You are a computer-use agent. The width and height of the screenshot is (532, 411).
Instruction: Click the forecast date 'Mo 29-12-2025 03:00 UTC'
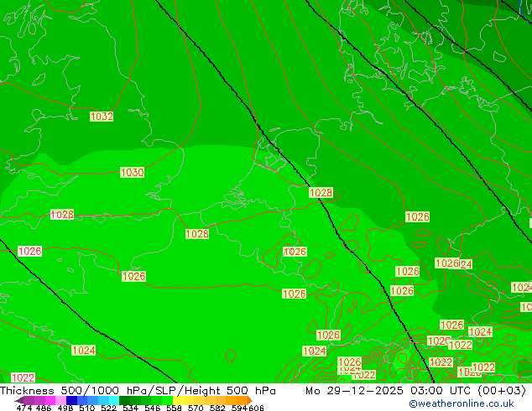tap(389, 391)
